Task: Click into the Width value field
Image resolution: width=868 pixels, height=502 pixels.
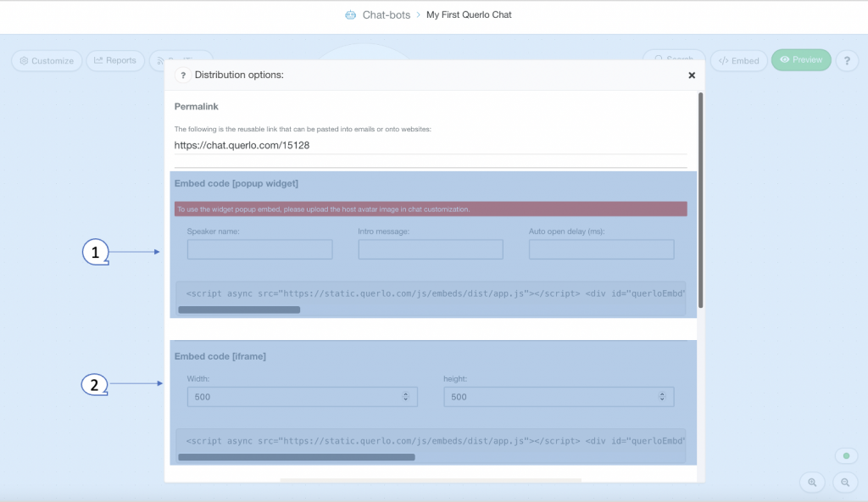Action: 303,397
